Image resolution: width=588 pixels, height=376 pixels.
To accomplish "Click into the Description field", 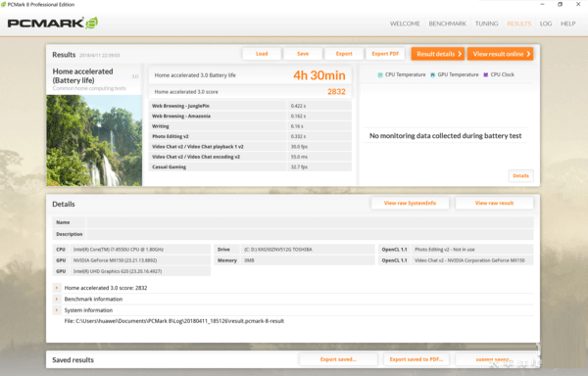I will [x=310, y=234].
